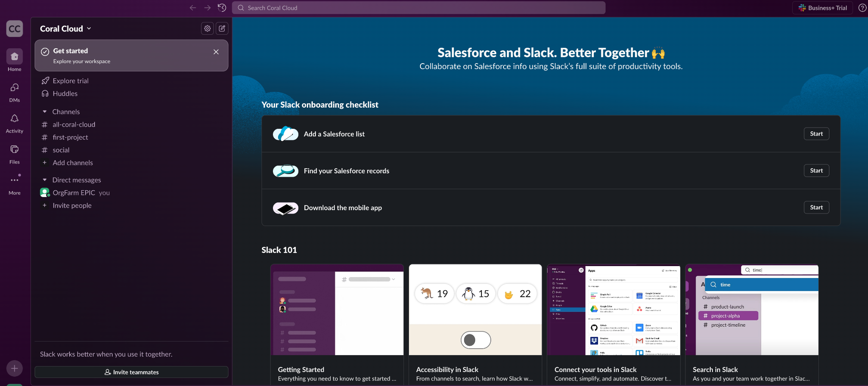The image size is (868, 386).
Task: Collapse the Channels section
Action: (x=45, y=112)
